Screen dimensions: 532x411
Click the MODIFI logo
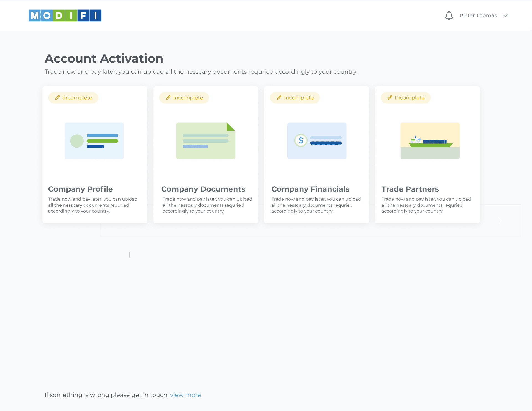(x=65, y=15)
